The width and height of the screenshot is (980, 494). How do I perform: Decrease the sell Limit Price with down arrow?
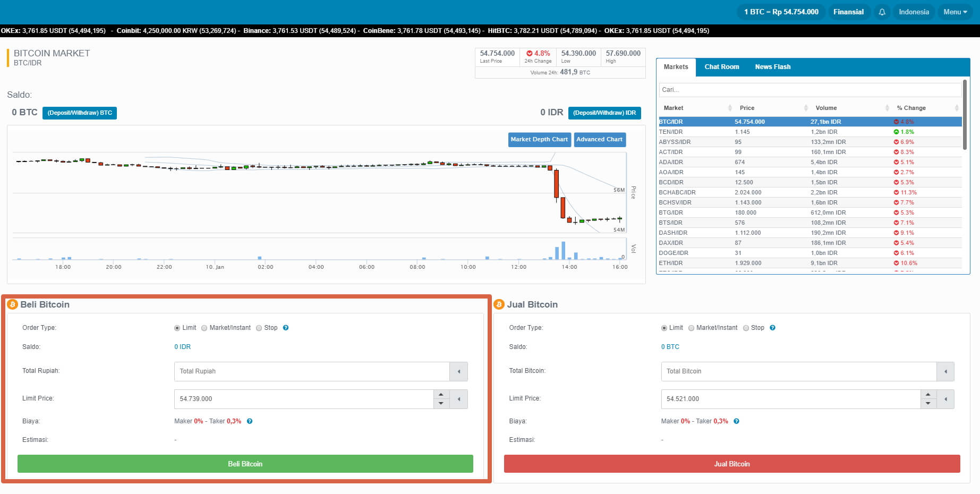pyautogui.click(x=928, y=404)
